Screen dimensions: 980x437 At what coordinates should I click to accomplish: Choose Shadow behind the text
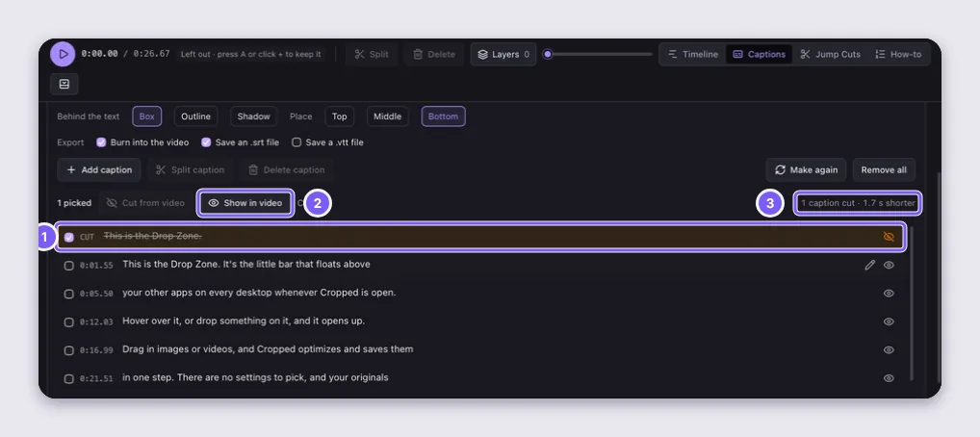point(253,116)
